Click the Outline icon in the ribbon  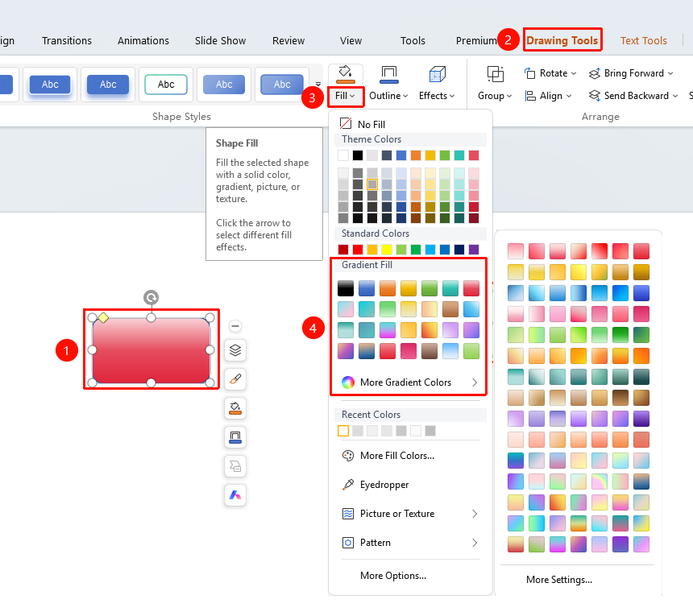pyautogui.click(x=389, y=74)
